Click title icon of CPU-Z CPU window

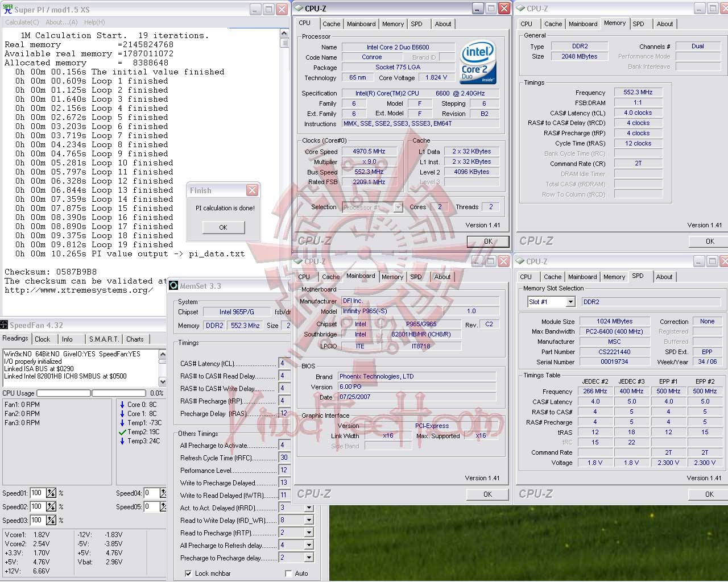[299, 9]
